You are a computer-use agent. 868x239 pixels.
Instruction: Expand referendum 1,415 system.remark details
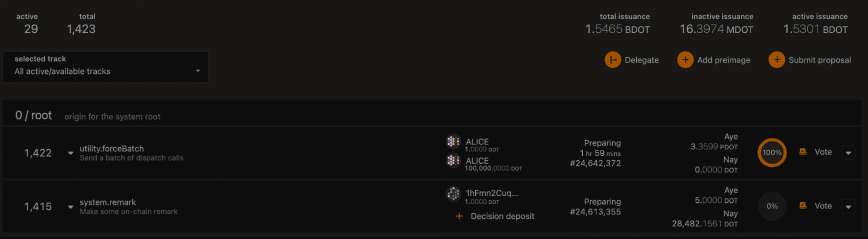[70, 207]
